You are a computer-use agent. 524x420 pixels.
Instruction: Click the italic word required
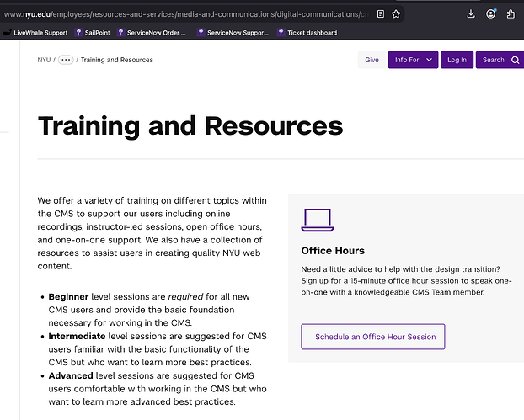[x=185, y=297]
